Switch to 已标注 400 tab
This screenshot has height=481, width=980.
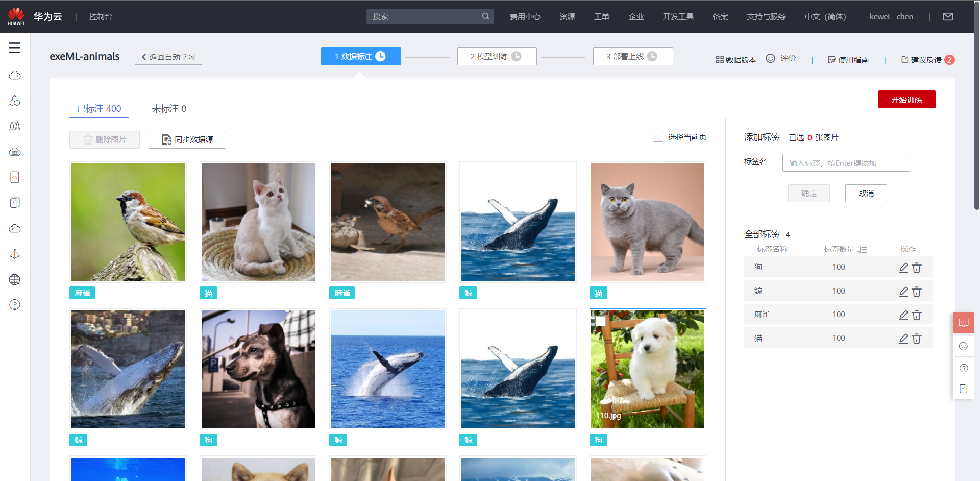[x=99, y=108]
